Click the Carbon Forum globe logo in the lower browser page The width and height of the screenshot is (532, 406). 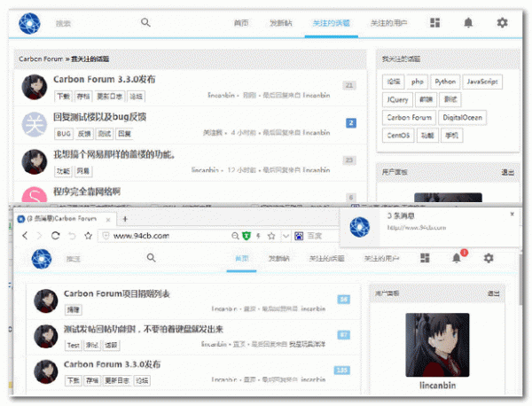tap(42, 259)
